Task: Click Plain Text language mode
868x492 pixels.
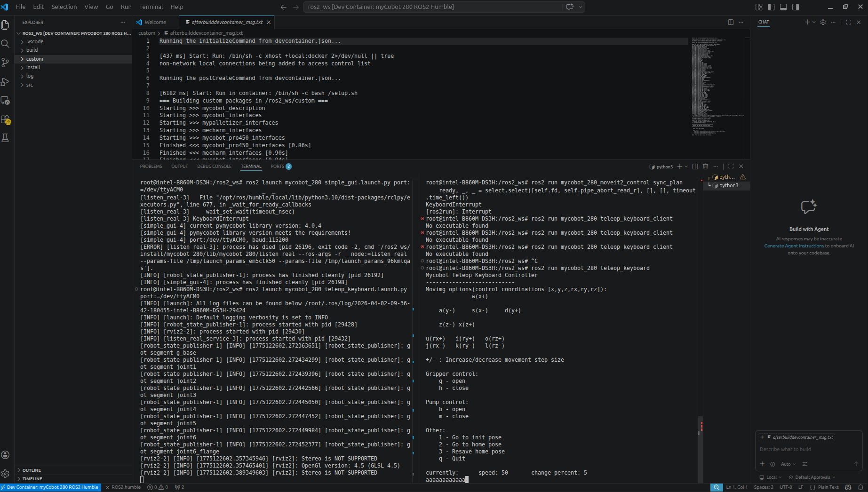Action: click(828, 487)
